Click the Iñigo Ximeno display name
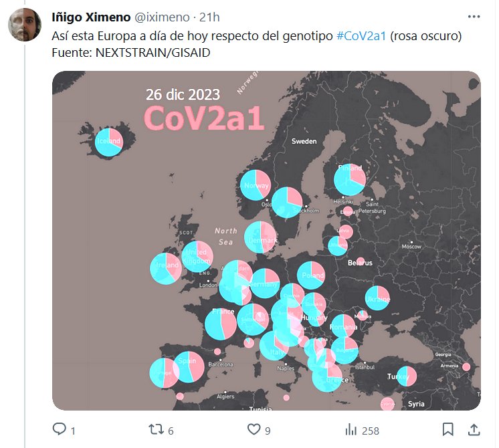499x448 pixels. (x=91, y=17)
